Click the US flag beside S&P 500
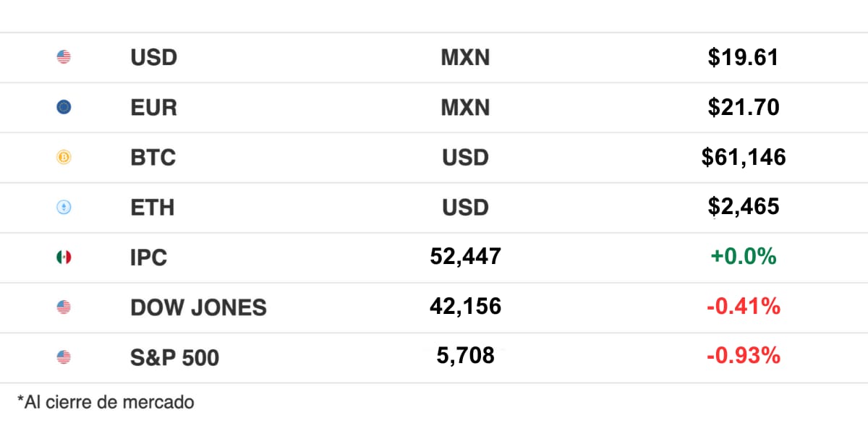The height and width of the screenshot is (434, 868). click(64, 357)
